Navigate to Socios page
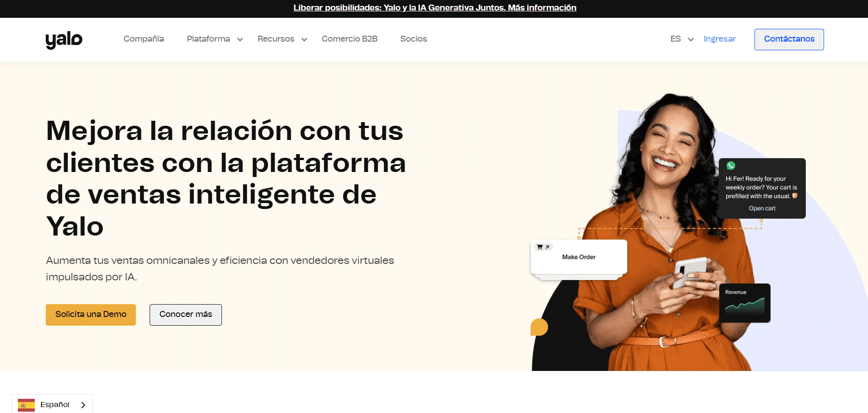Viewport: 868px width, 413px height. 413,39
